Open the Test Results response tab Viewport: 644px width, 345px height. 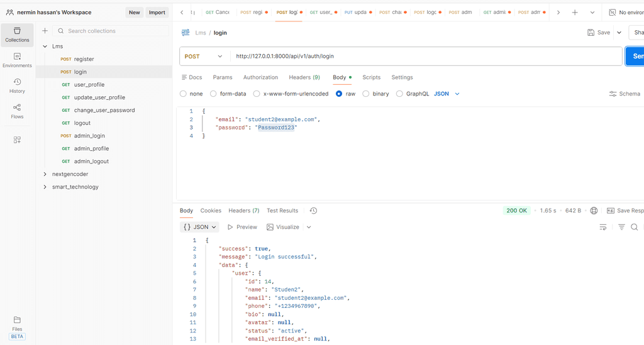282,211
